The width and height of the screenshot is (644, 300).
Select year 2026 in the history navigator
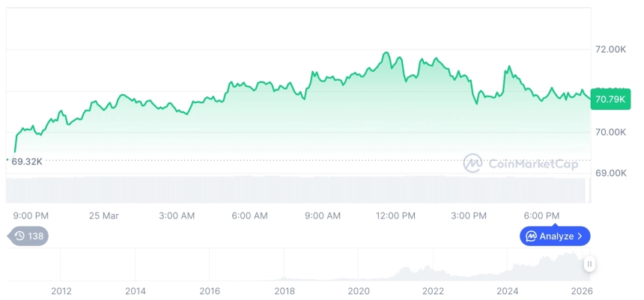click(581, 291)
